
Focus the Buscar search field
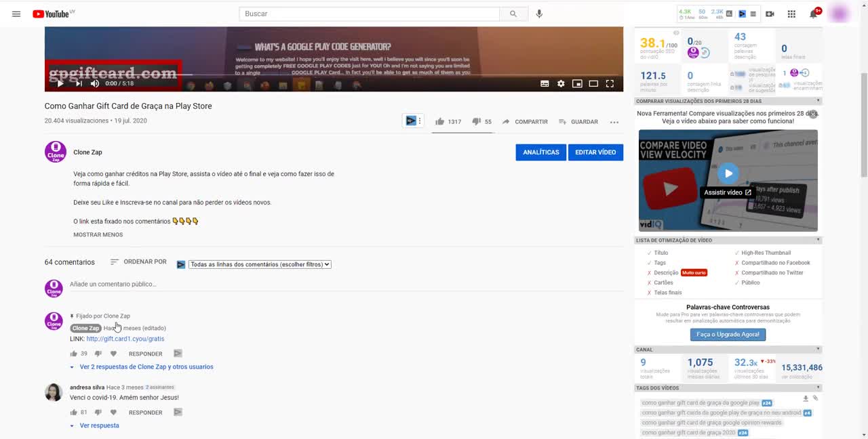tap(370, 14)
